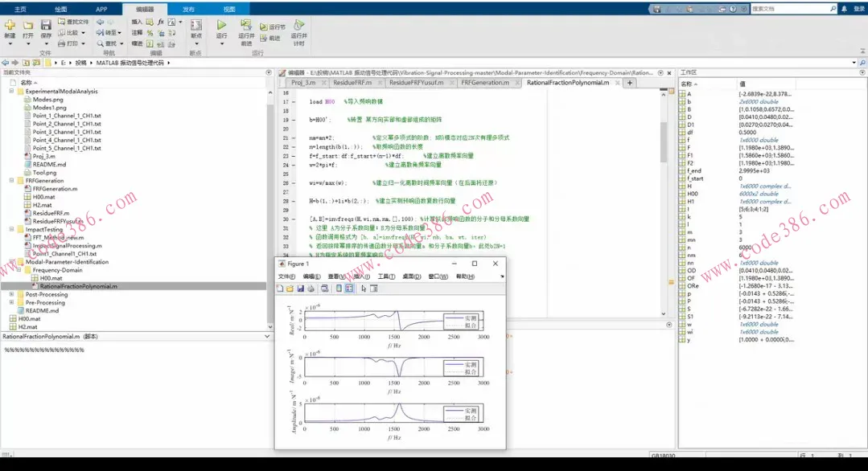Image resolution: width=868 pixels, height=471 pixels.
Task: Open the 绘图 ribbon tab
Action: (x=61, y=9)
